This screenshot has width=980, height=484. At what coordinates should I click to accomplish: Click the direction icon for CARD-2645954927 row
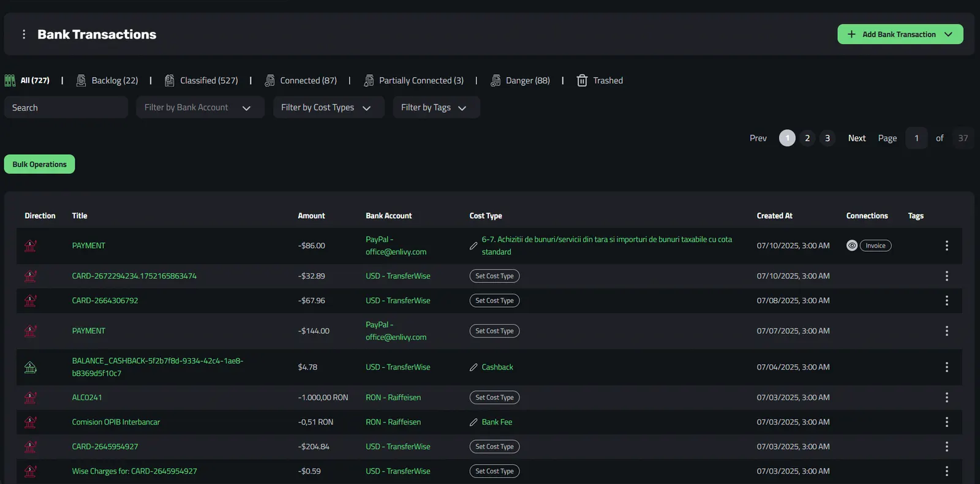[30, 447]
